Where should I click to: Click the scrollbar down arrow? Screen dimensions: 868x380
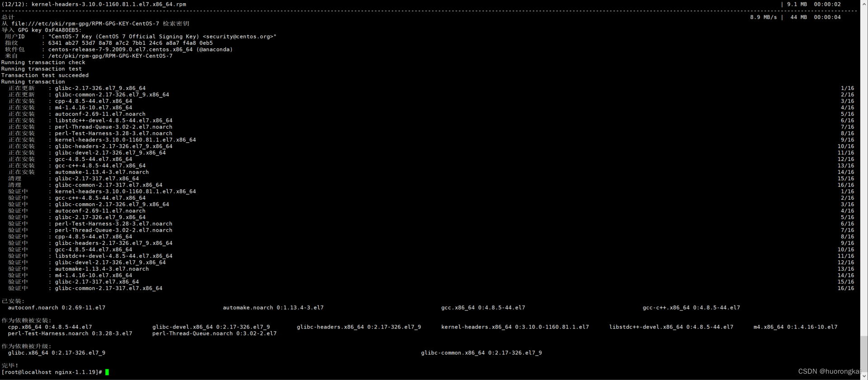click(x=864, y=376)
